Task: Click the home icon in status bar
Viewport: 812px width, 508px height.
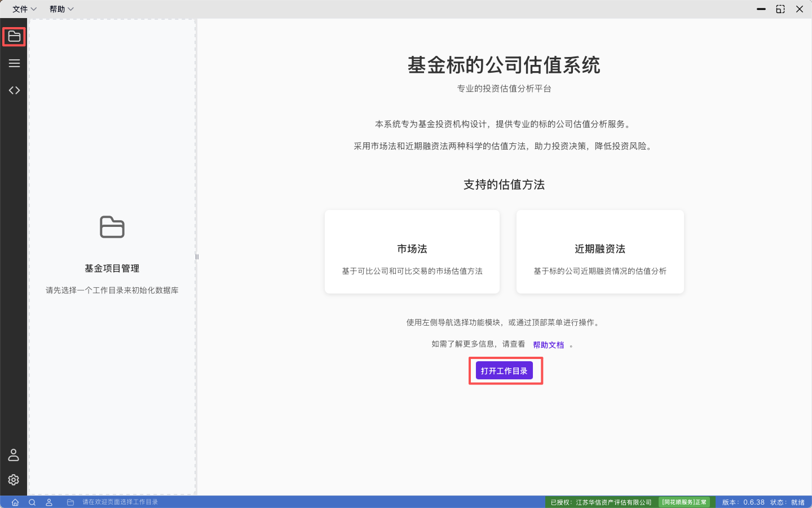Action: coord(15,502)
